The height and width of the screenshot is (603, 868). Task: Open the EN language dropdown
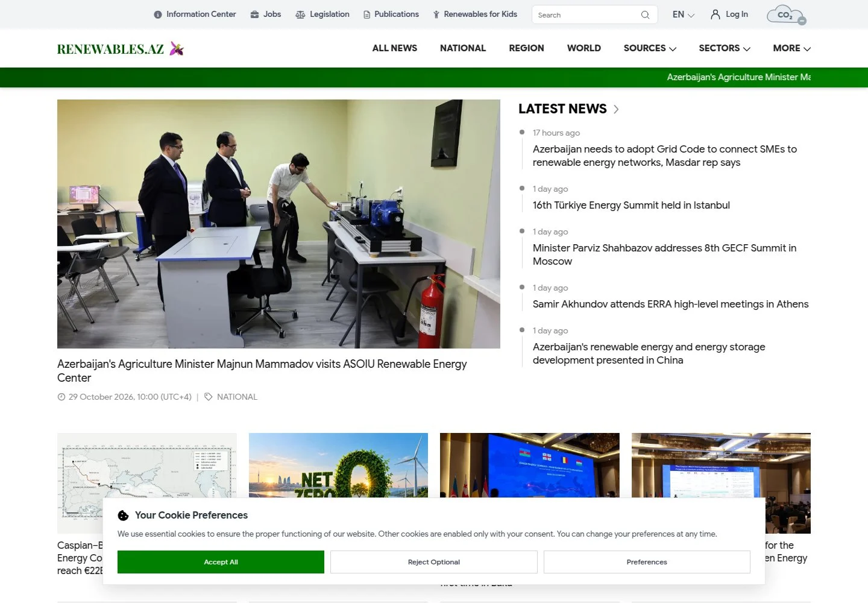(x=684, y=14)
